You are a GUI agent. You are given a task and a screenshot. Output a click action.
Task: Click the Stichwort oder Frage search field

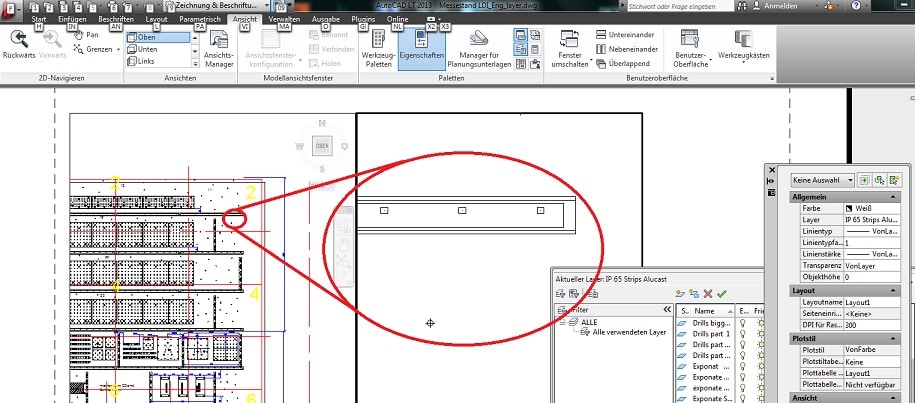click(x=680, y=6)
